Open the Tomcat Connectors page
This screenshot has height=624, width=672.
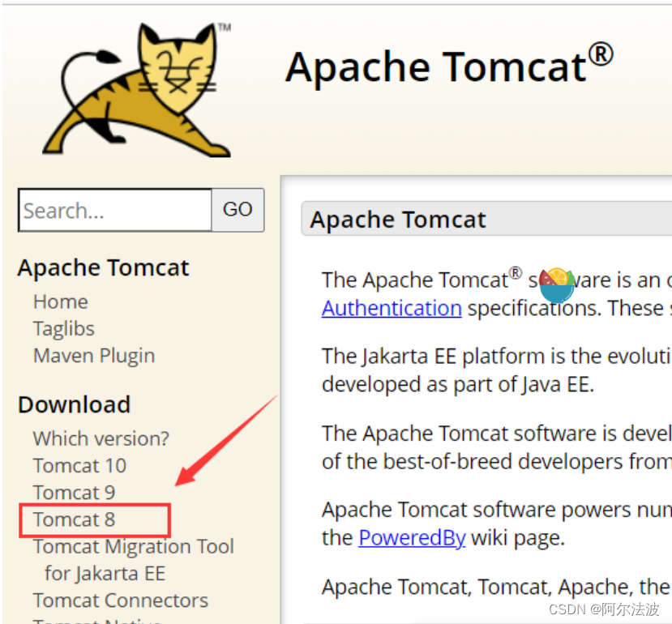(120, 600)
